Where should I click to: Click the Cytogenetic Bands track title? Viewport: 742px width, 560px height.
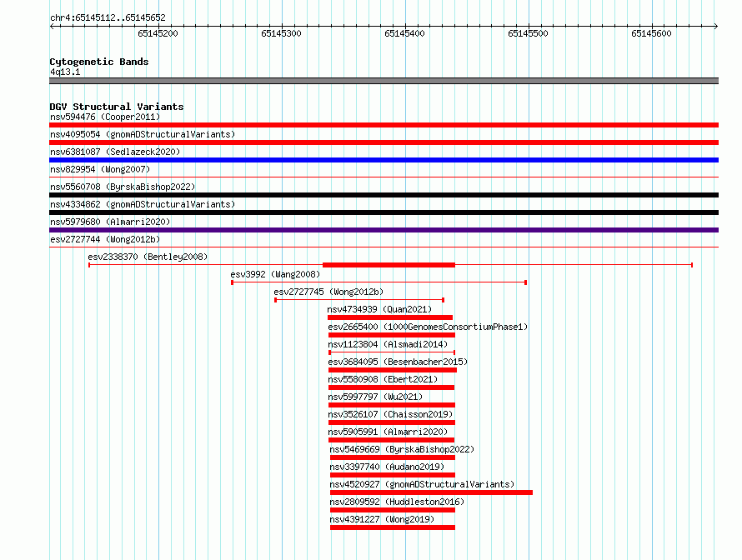[99, 62]
